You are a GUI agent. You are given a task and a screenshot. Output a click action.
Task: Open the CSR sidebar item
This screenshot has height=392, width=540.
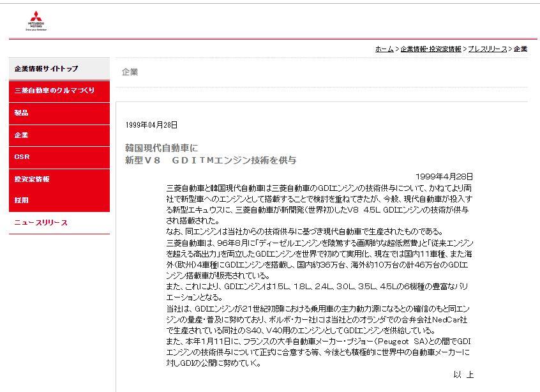[x=59, y=158]
